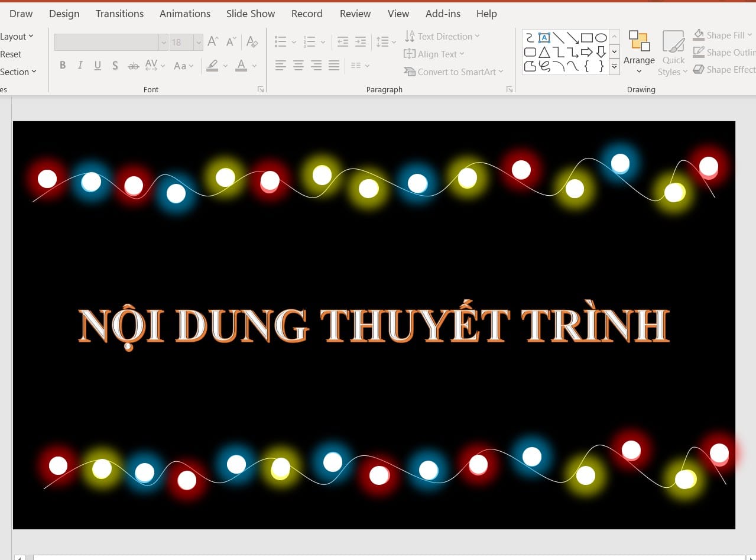Apply Align Left to paragraph
This screenshot has width=756, height=560.
click(x=281, y=66)
